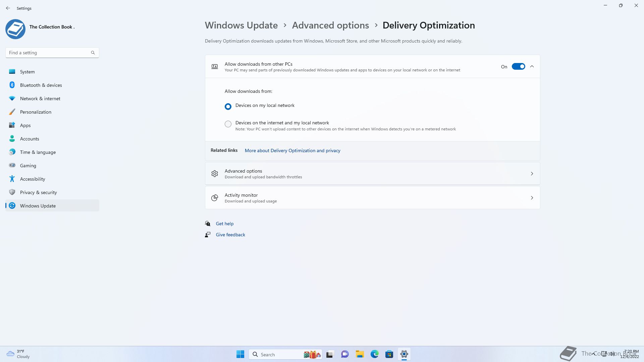The width and height of the screenshot is (644, 362).
Task: Open Task View in the taskbar
Action: [x=330, y=354]
